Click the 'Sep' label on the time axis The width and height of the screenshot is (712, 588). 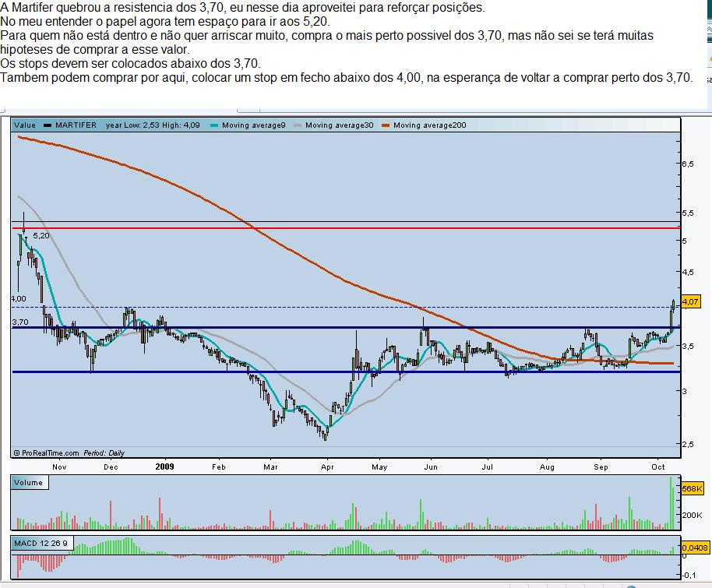pos(601,467)
